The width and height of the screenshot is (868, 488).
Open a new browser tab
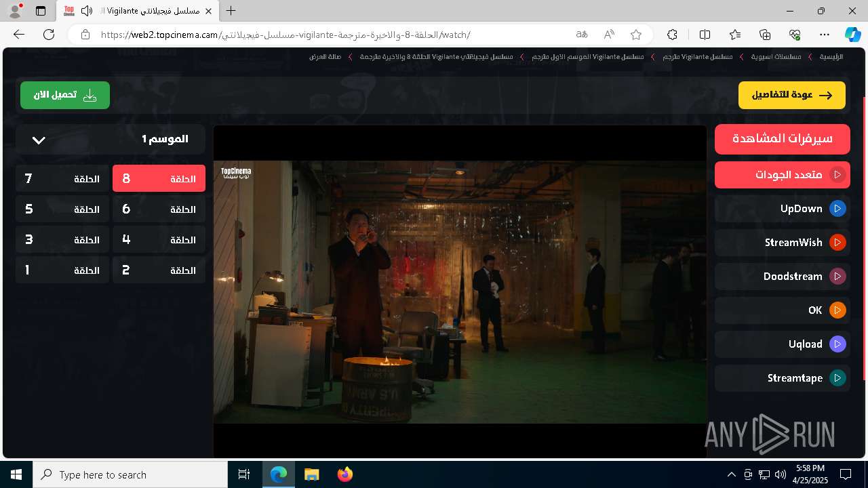(x=231, y=11)
